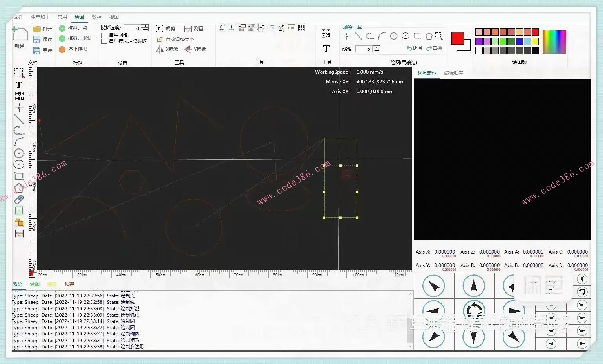Open the 报警 log tab
The width and height of the screenshot is (603, 364).
69,284
